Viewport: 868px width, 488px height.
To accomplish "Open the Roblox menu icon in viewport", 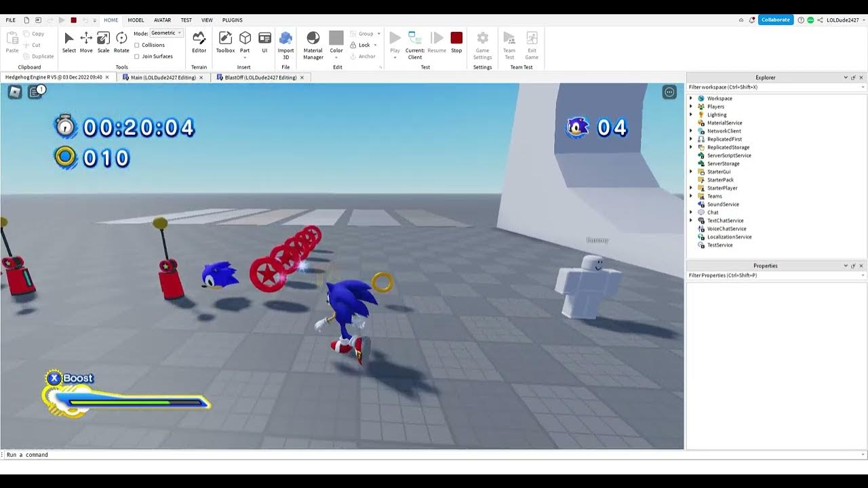I will (15, 92).
